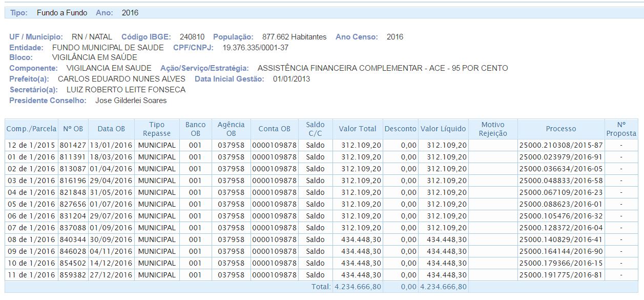Screen dimensions: 644x300
Task: Select date 18/03/2016
Action: click(x=111, y=157)
